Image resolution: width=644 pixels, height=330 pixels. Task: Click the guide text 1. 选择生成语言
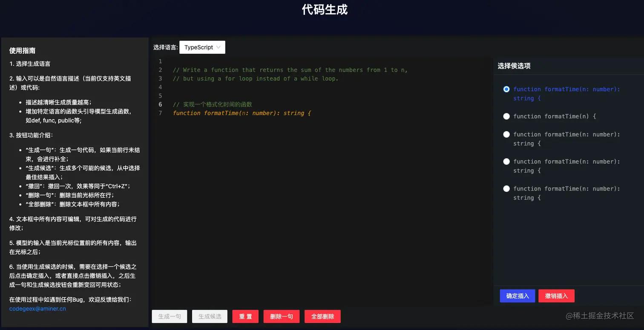(30, 64)
